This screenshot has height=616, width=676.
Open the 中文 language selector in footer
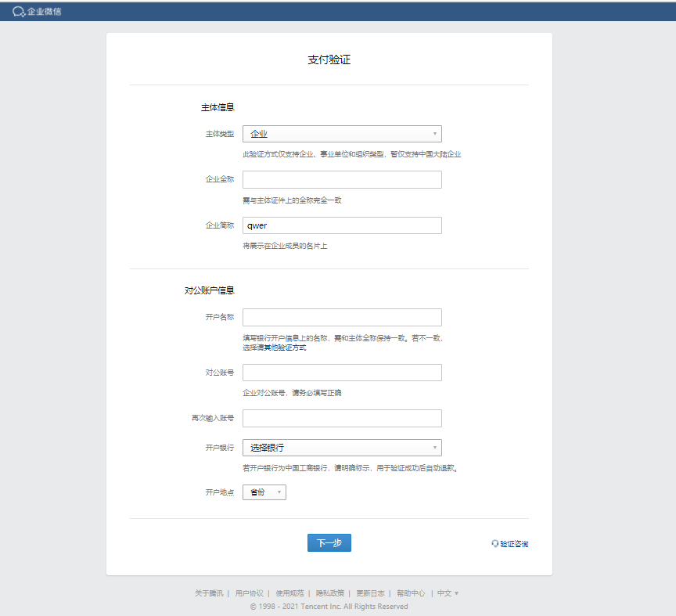pos(448,593)
